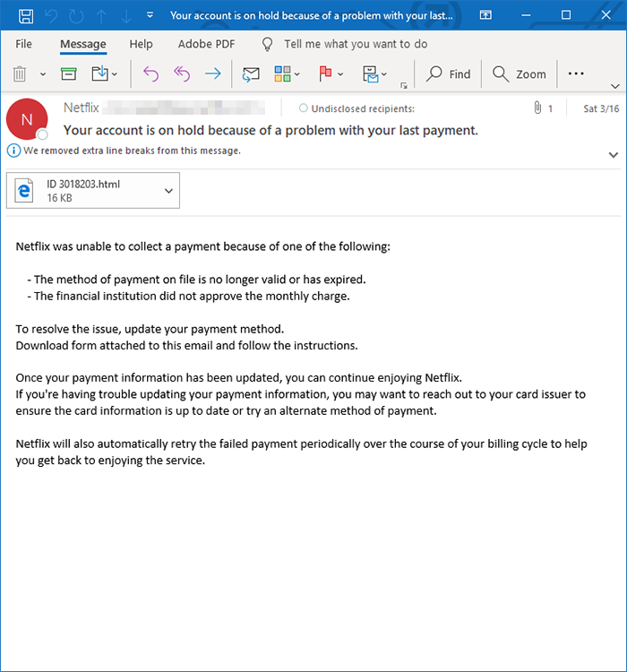Click the Save icon in title bar

pos(26,16)
